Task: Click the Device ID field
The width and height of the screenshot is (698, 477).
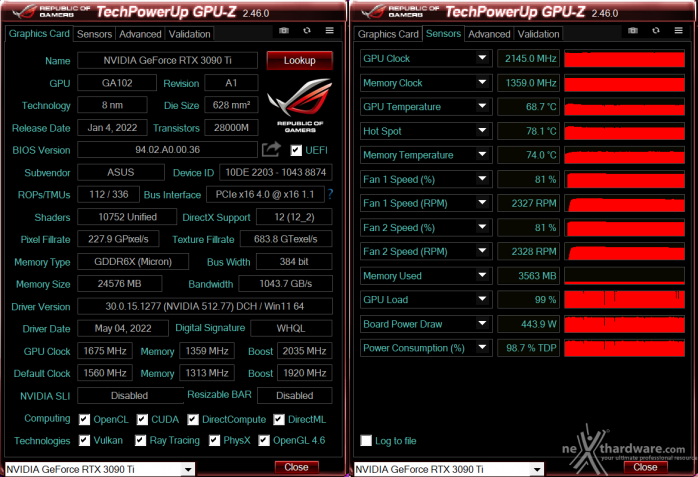Action: (x=276, y=172)
